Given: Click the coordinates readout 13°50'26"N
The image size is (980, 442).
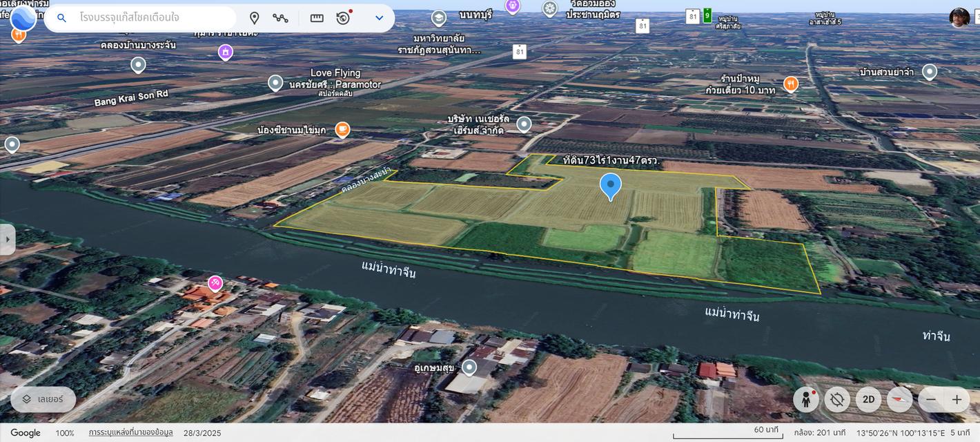Looking at the screenshot, I should click(901, 433).
